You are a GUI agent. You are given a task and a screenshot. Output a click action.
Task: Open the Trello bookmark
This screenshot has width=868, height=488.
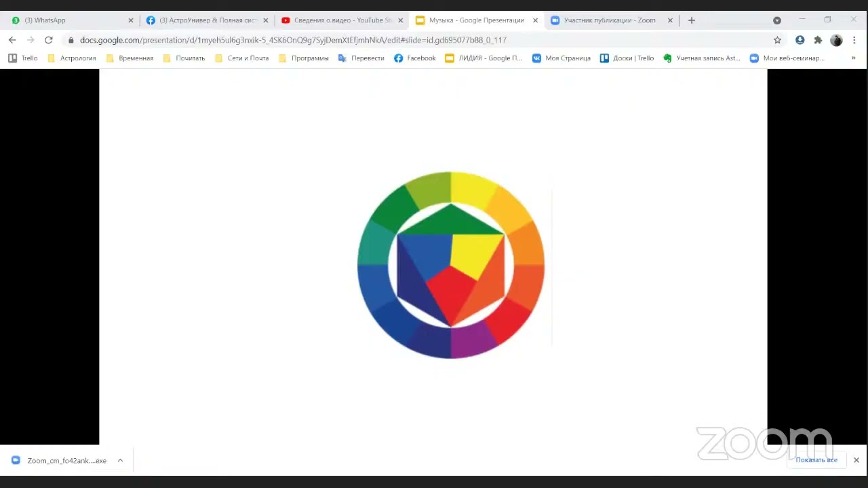click(23, 58)
